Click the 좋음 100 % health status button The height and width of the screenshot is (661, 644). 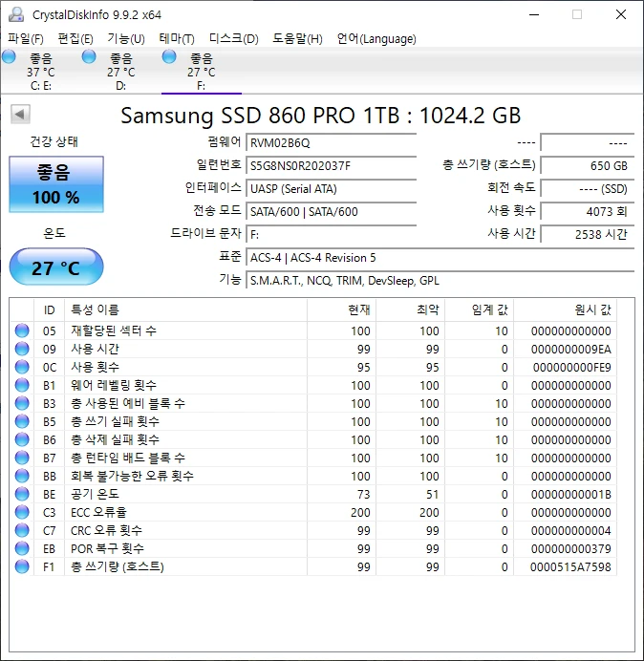click(56, 184)
